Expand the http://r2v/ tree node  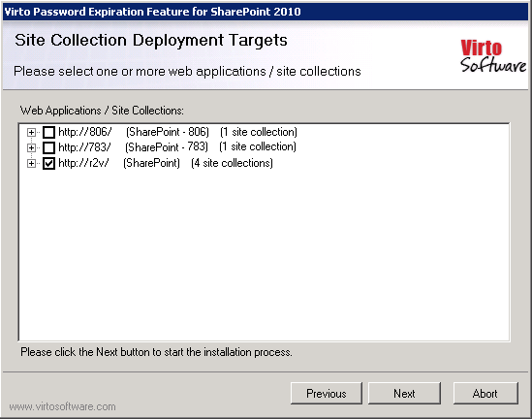pyautogui.click(x=31, y=163)
